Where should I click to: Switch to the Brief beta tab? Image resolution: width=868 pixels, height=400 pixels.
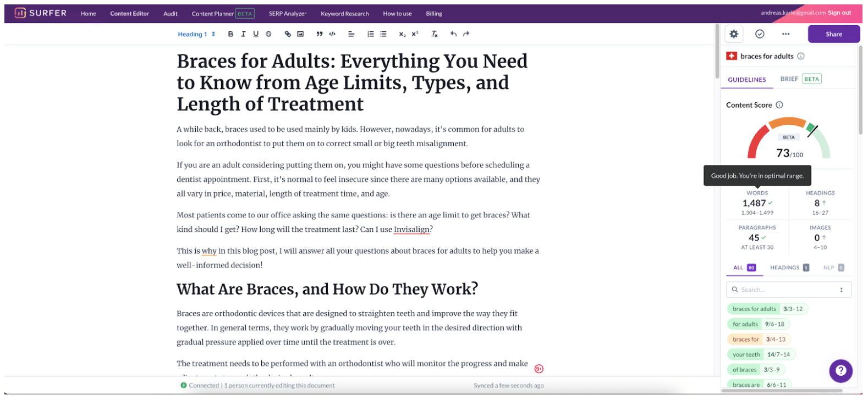coord(801,79)
